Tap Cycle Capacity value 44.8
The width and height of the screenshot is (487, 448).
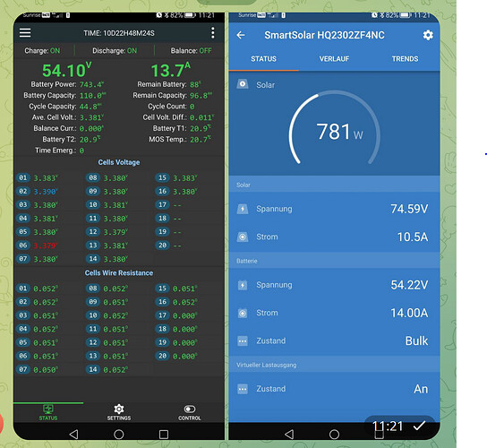point(90,107)
